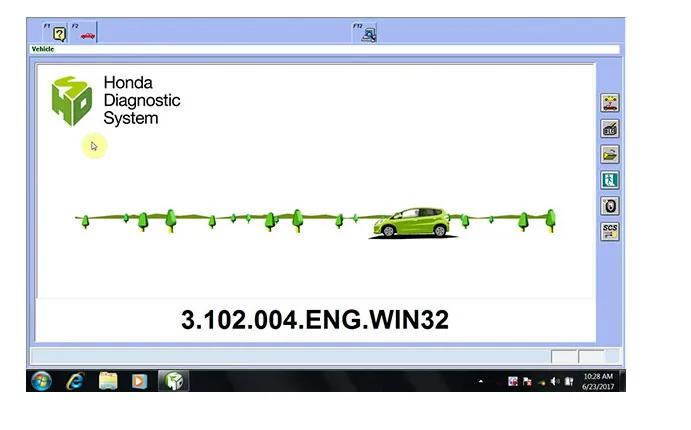Click the SCS sidebar button
This screenshot has width=691, height=430.
point(610,231)
